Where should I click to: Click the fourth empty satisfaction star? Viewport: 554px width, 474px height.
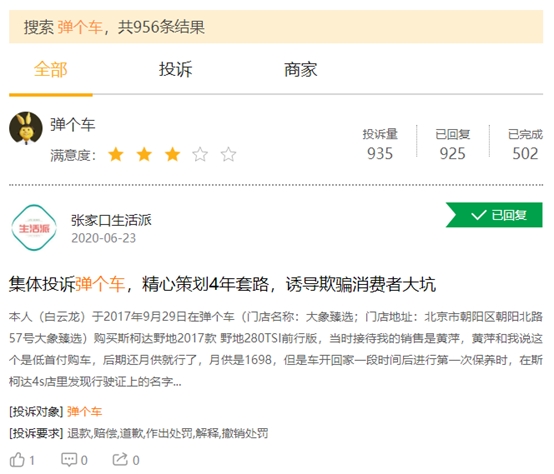pos(200,155)
